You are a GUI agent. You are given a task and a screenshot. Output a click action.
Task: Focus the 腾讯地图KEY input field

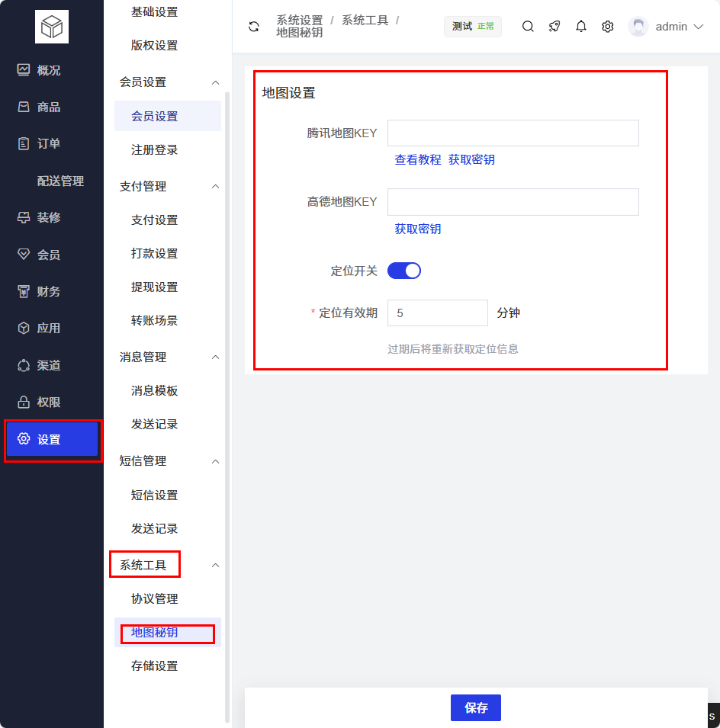pyautogui.click(x=513, y=133)
